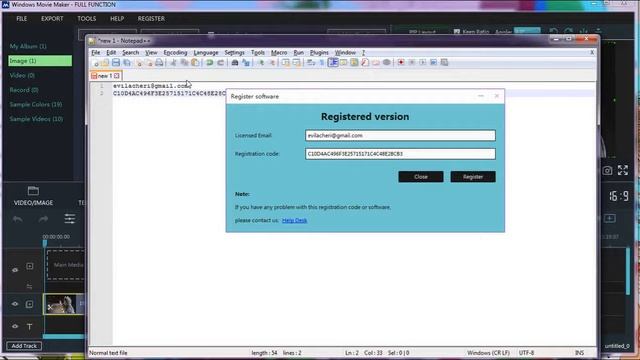
Task: Select the video clip thumbnail on timeline
Action: (61, 304)
